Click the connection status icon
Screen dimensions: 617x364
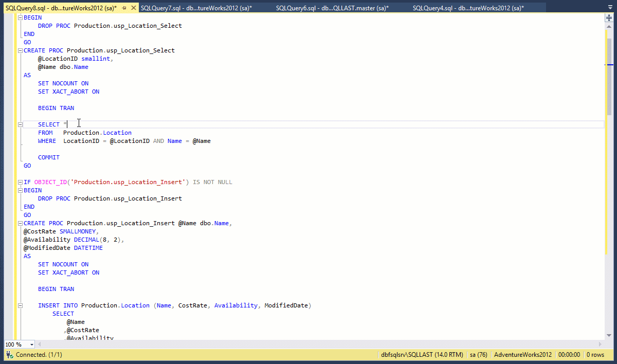click(10, 355)
